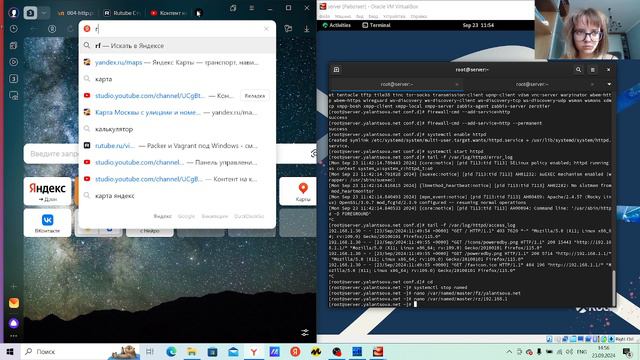Click the Вкладка button on suggestion

(255, 96)
